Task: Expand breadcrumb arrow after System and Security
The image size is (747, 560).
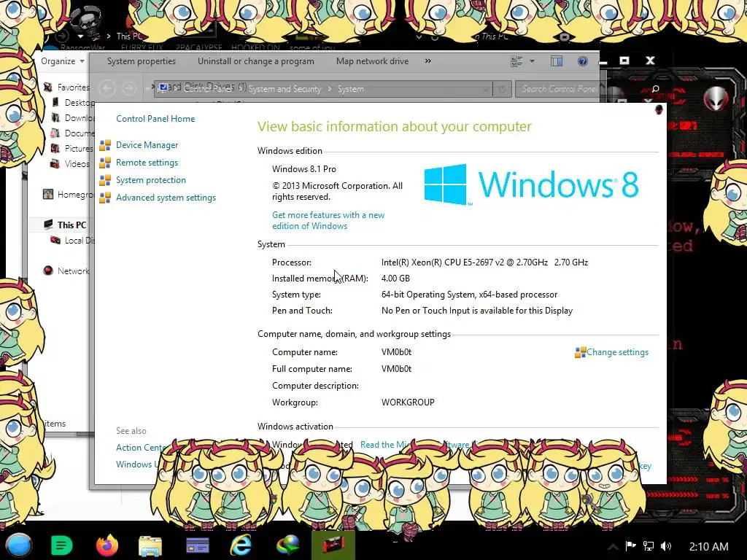Action: tap(329, 89)
